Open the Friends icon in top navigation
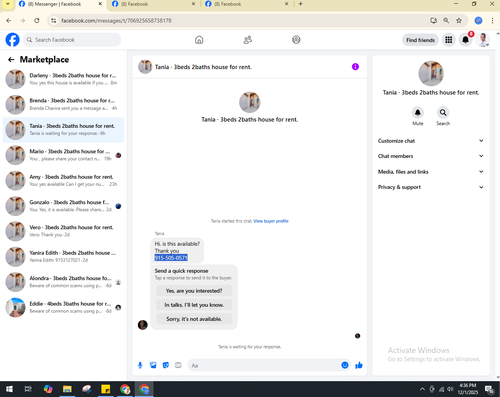Image resolution: width=500 pixels, height=397 pixels. click(x=248, y=40)
